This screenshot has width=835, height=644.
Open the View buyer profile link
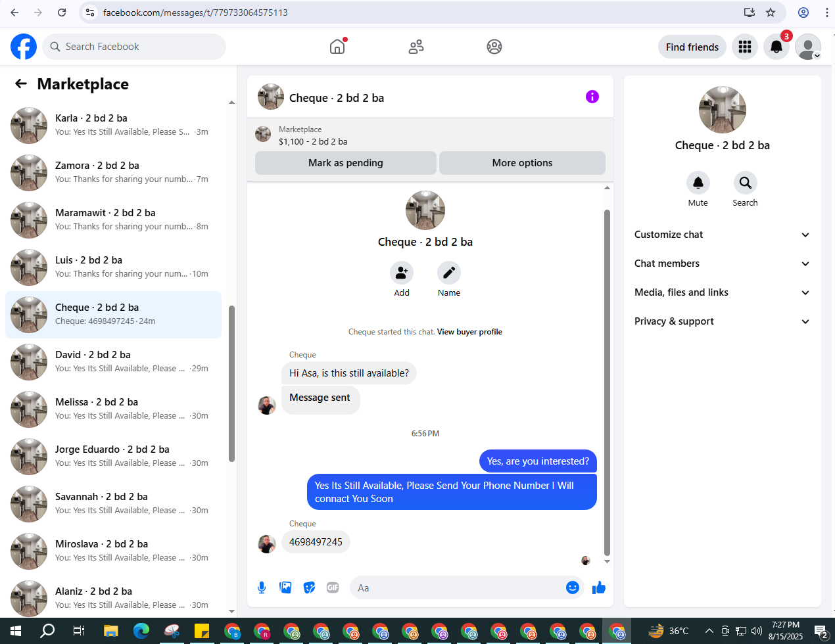[469, 332]
